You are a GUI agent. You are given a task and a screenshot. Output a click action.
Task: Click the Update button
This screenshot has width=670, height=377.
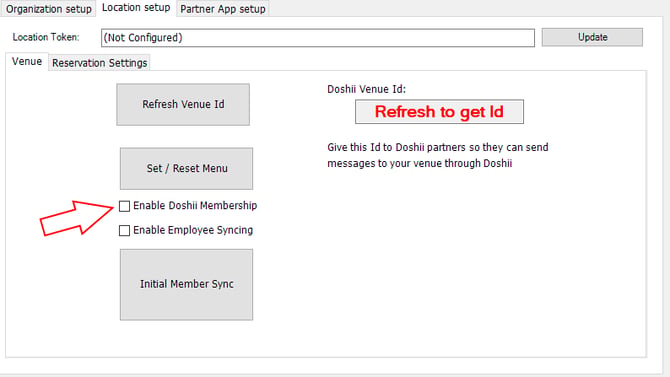coord(592,37)
